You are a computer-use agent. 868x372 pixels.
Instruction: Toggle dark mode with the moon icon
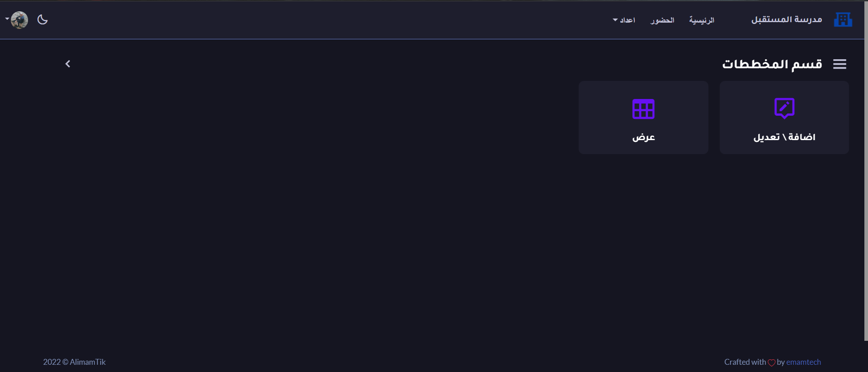(42, 19)
